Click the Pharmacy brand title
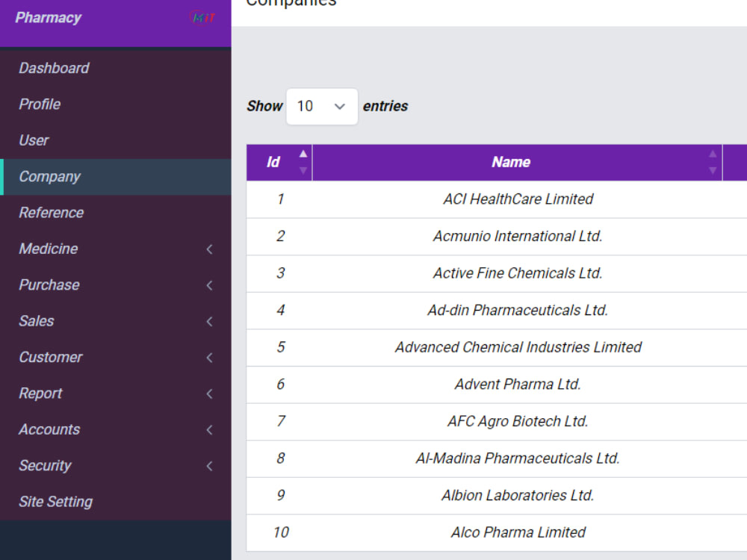This screenshot has width=747, height=560. pyautogui.click(x=48, y=18)
